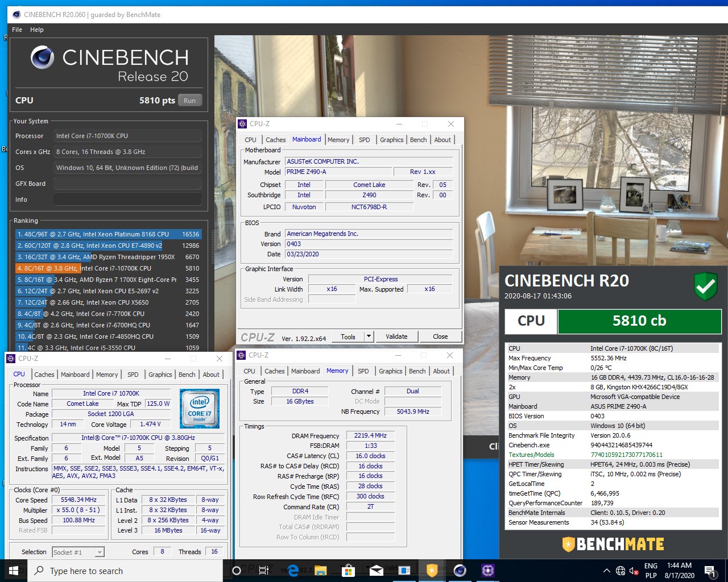The height and width of the screenshot is (582, 728).
Task: Open Bench tab in Mainboard CPU-Z window
Action: pos(419,140)
